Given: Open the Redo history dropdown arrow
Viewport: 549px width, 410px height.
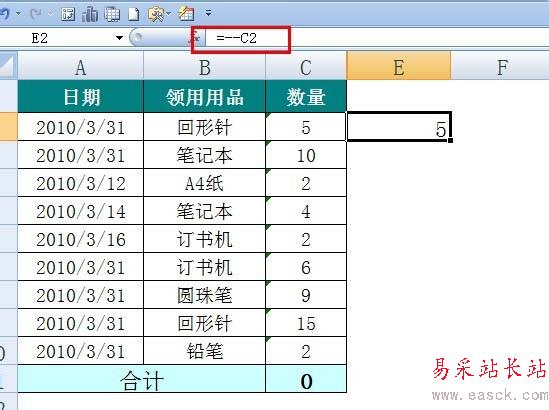Looking at the screenshot, I should (x=50, y=14).
